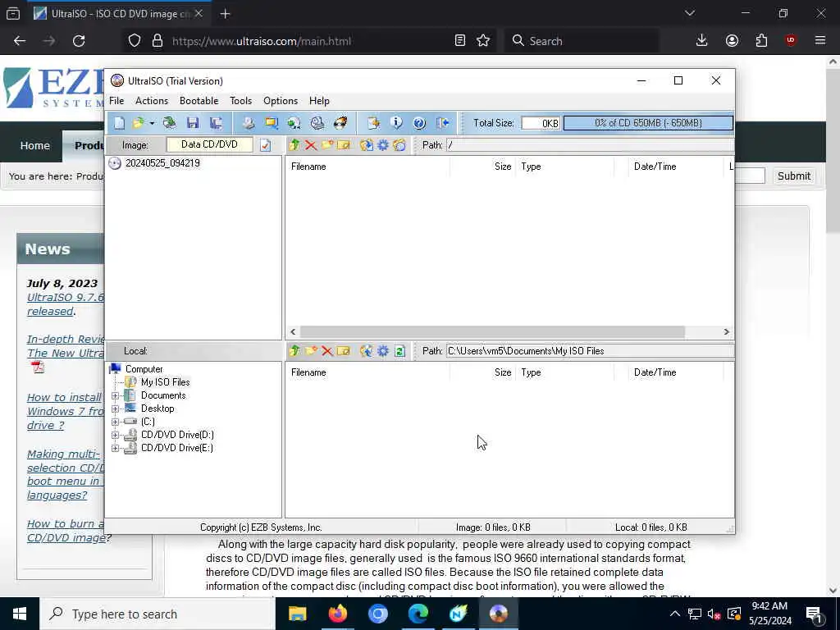
Task: Open the UltraISO Help menu
Action: (x=319, y=101)
